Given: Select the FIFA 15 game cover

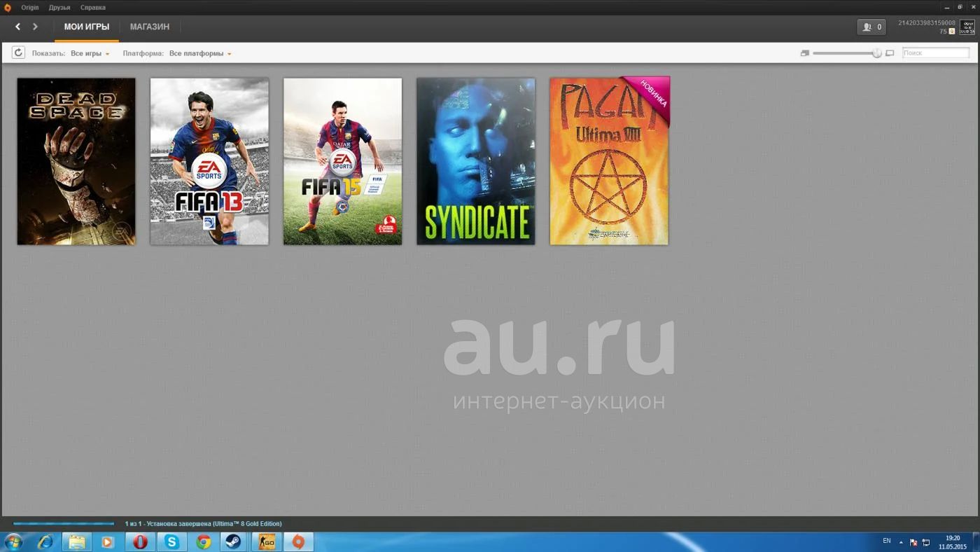Looking at the screenshot, I should 342,161.
